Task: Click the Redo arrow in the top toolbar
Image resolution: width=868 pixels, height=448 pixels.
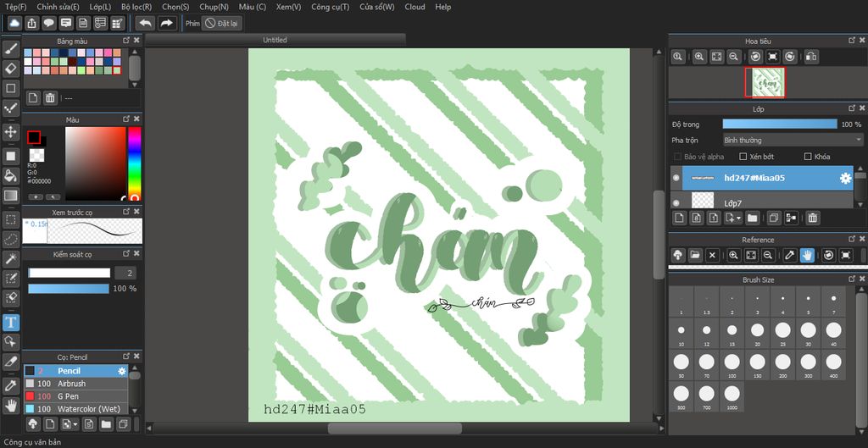Action: (x=167, y=23)
